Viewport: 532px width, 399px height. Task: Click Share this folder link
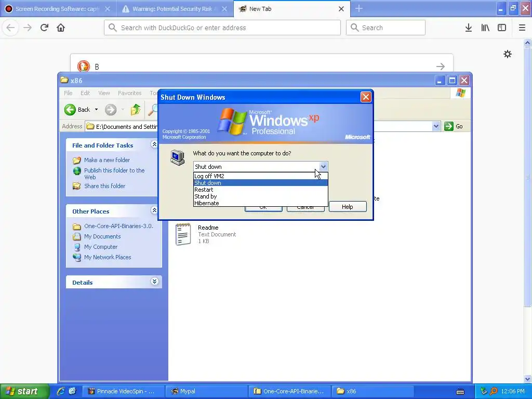pyautogui.click(x=104, y=186)
